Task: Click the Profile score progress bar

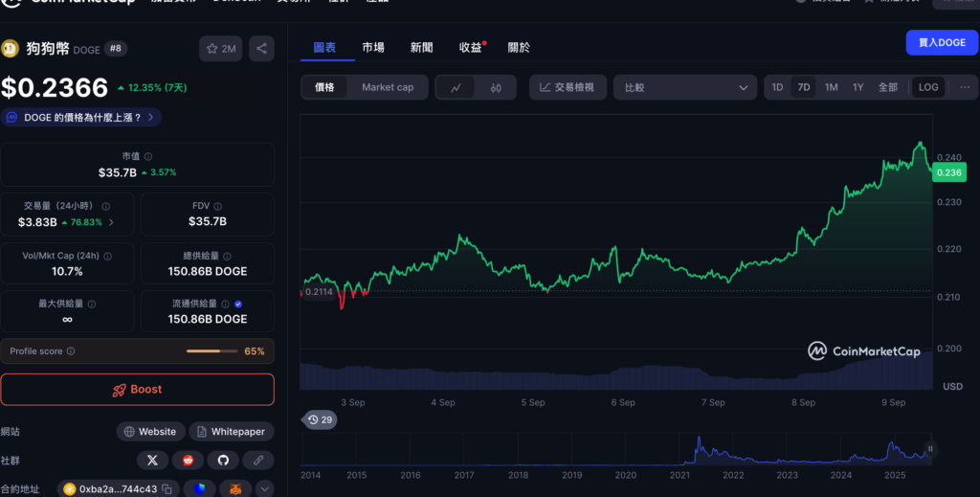Action: (x=212, y=351)
